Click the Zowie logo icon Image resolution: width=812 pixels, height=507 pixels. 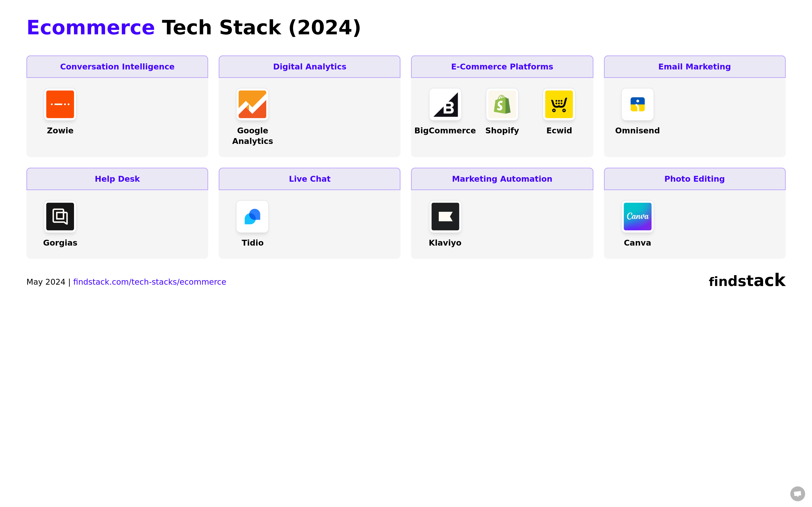(60, 104)
